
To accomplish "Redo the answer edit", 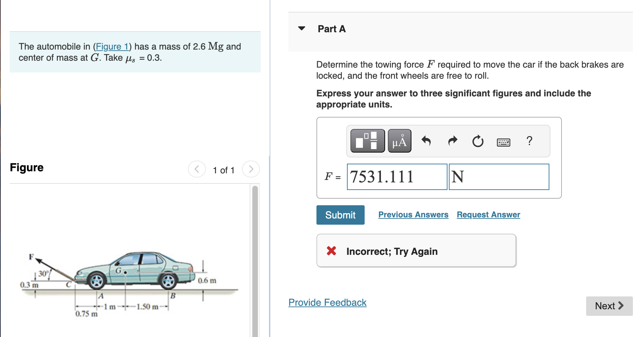I will 452,141.
